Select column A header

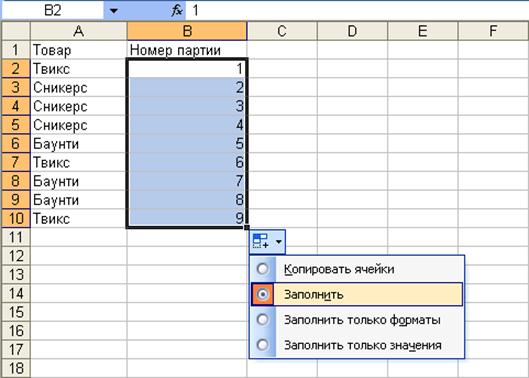tap(79, 31)
